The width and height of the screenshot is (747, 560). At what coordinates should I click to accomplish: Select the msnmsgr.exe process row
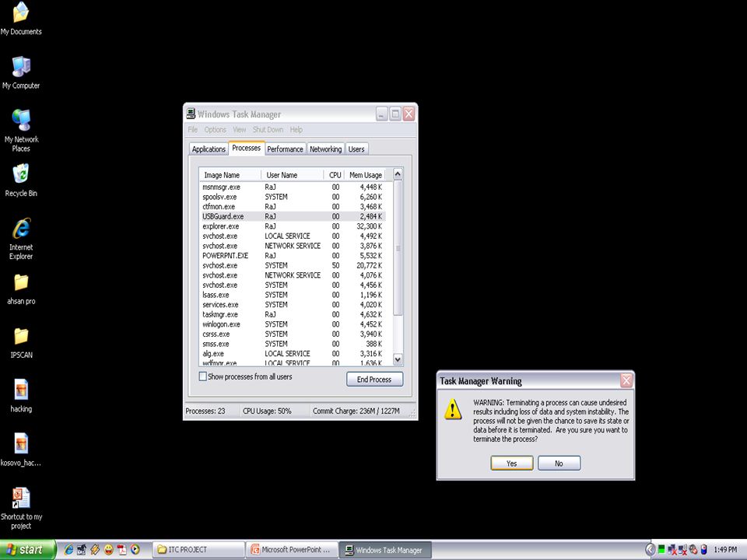pyautogui.click(x=293, y=187)
